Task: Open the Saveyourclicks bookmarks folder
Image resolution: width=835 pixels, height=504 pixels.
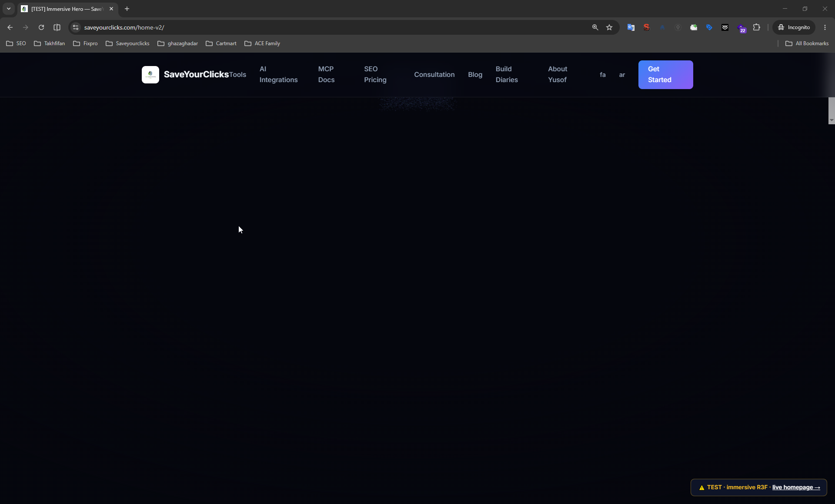Action: [127, 43]
